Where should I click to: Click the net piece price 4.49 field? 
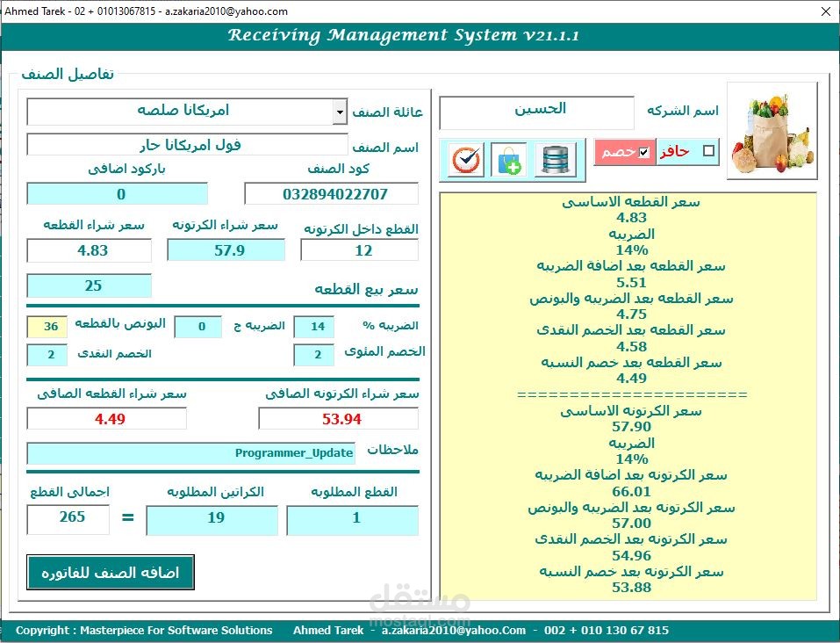pyautogui.click(x=107, y=419)
